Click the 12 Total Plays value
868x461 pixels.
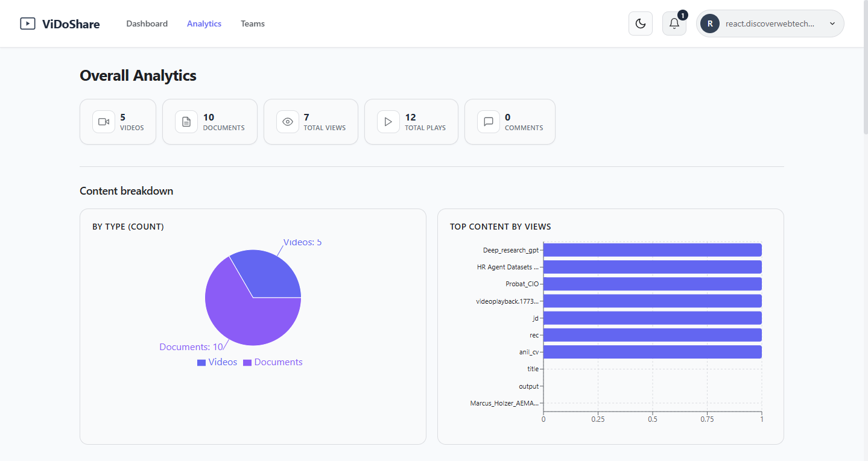coord(410,118)
